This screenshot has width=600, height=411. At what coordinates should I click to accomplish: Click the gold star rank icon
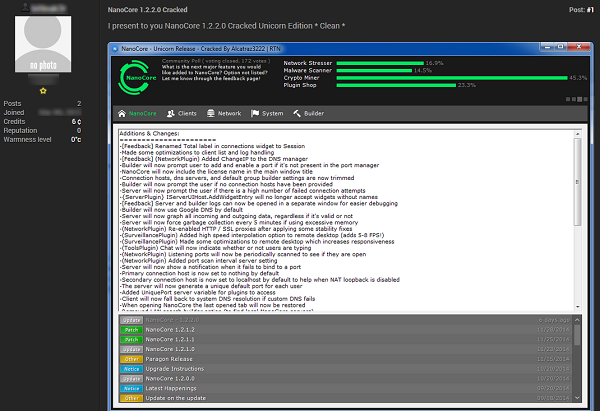click(x=43, y=91)
